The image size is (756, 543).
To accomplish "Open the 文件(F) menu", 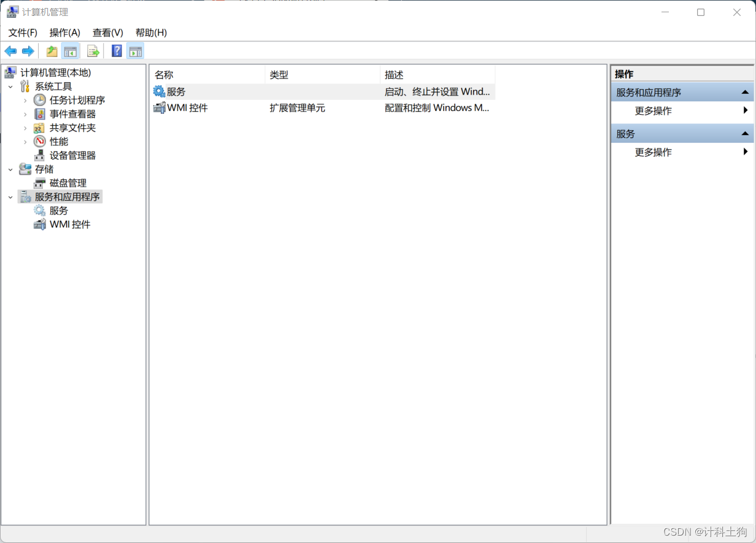I will pyautogui.click(x=23, y=33).
